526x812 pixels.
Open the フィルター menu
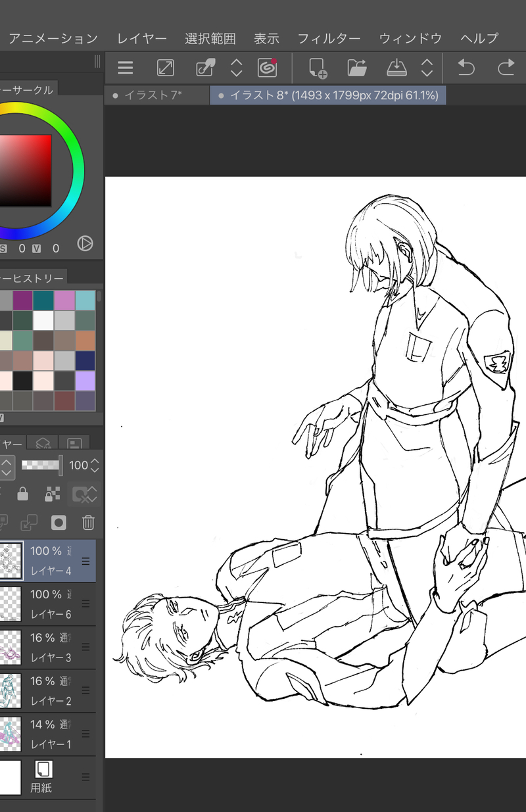[x=329, y=39]
